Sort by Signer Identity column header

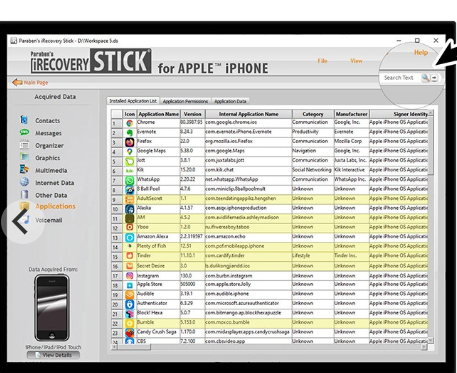[x=399, y=114]
